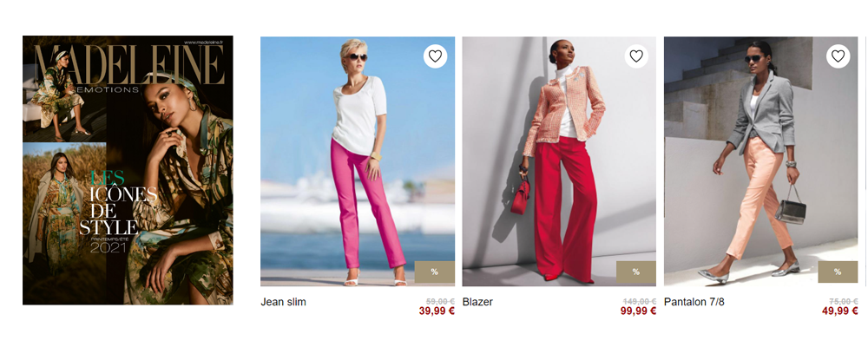The height and width of the screenshot is (347, 868).
Task: Add the Blazer to wishlist heart
Action: pyautogui.click(x=636, y=56)
